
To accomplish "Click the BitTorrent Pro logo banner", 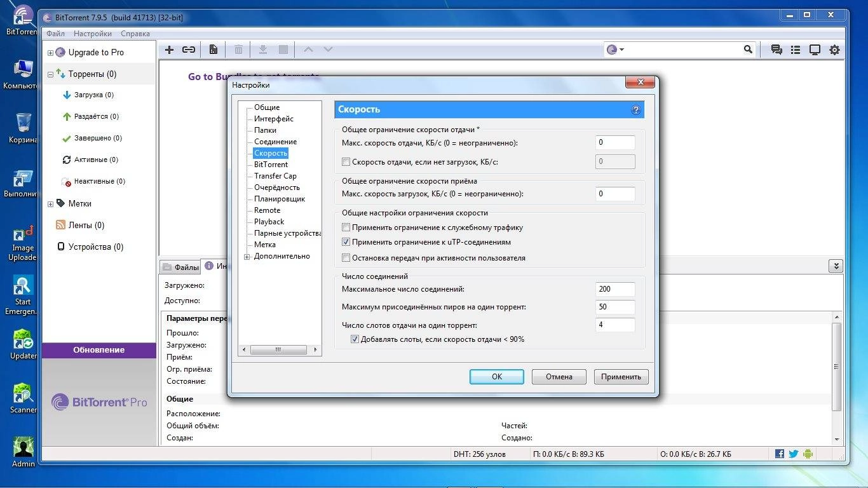I will [99, 402].
